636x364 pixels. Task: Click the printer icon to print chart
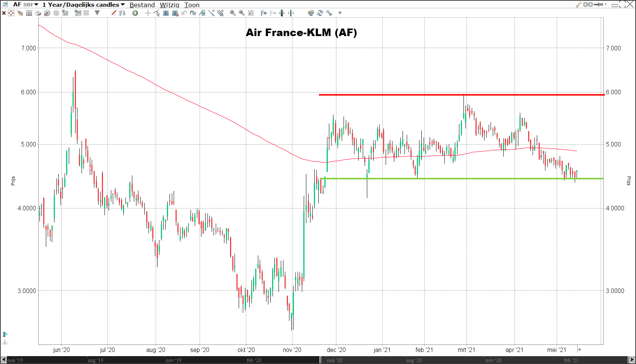38,13
